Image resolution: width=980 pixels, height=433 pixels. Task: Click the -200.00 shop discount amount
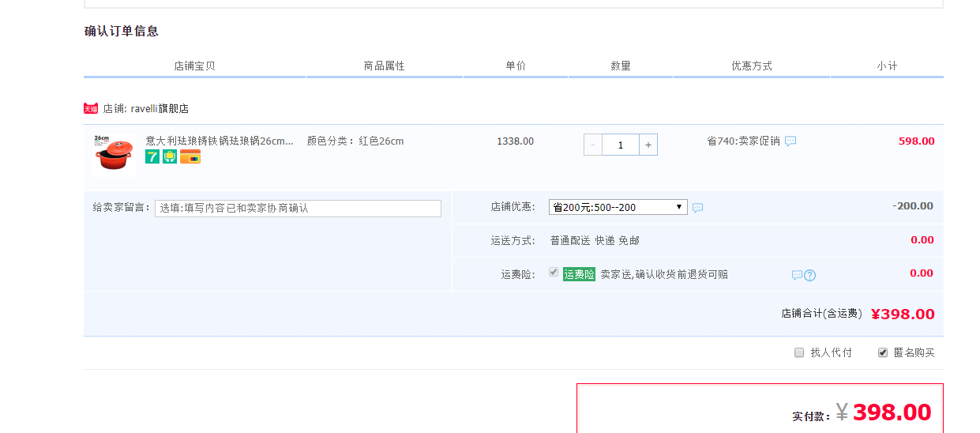(913, 206)
